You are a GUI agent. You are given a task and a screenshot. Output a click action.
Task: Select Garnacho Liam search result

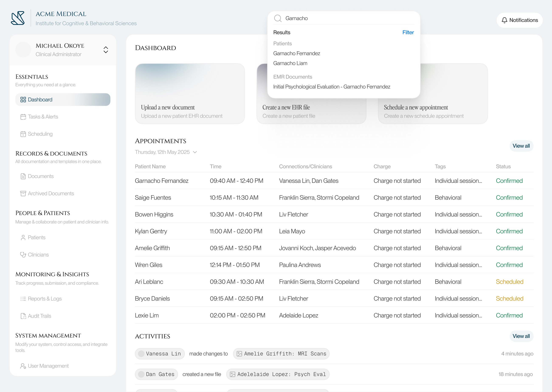point(290,63)
